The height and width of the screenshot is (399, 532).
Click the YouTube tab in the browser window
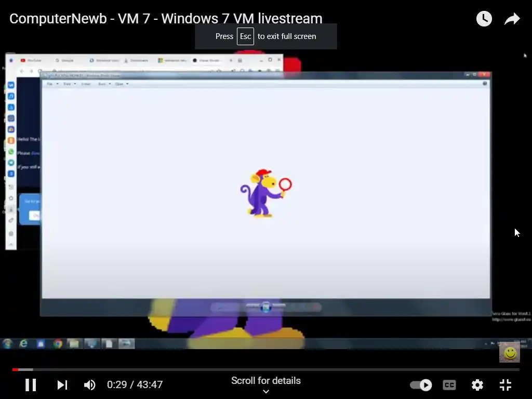[x=31, y=60]
